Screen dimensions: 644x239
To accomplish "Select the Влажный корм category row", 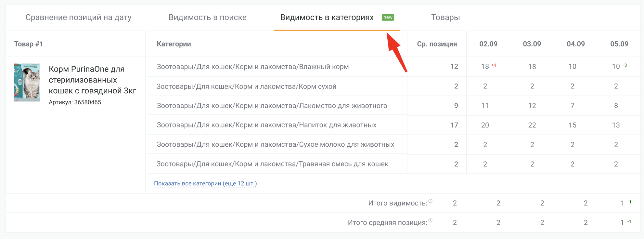I will click(x=277, y=67).
